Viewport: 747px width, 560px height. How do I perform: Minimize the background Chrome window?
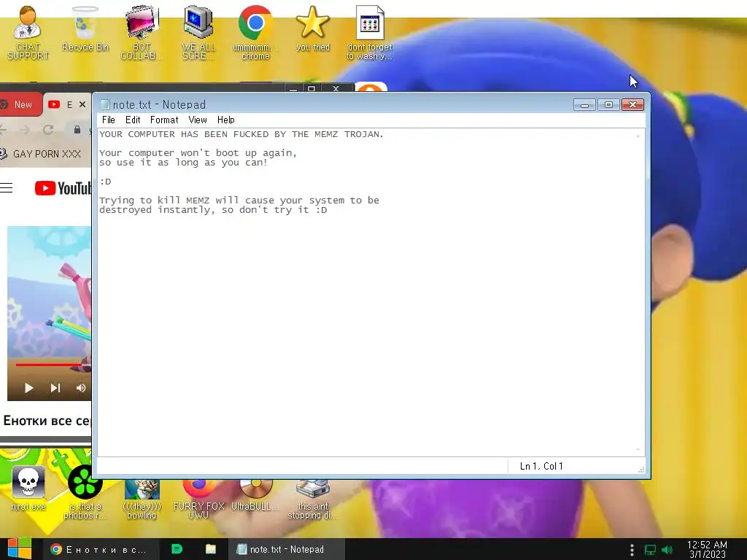coord(293,88)
